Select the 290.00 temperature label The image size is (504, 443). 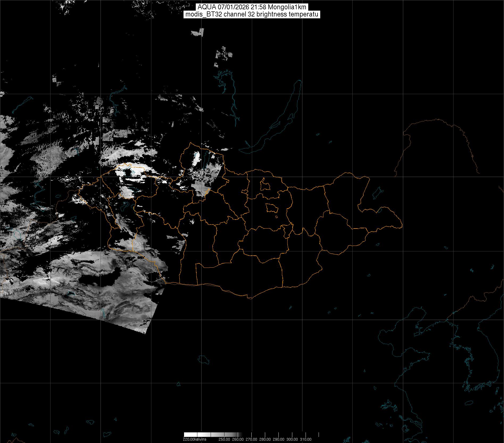pos(278,439)
